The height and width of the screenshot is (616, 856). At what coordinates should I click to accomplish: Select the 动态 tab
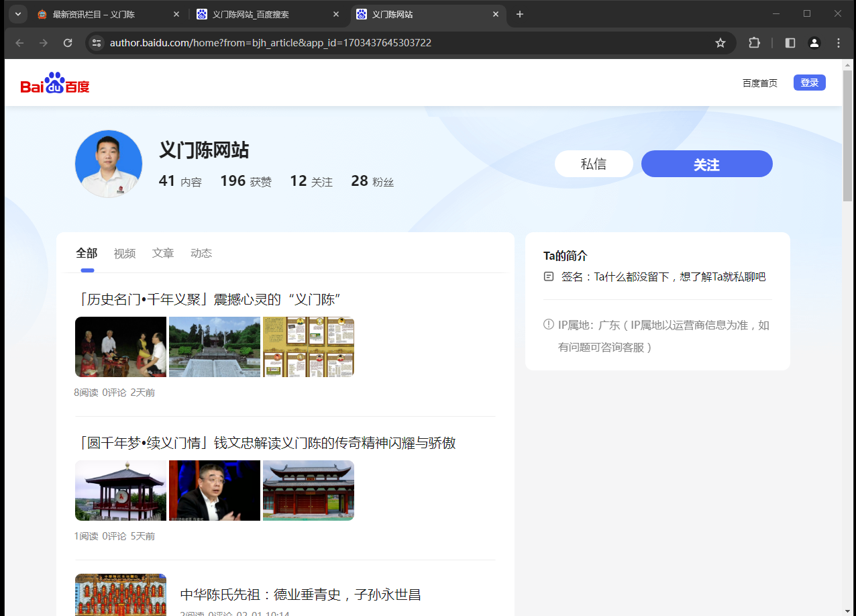point(201,253)
